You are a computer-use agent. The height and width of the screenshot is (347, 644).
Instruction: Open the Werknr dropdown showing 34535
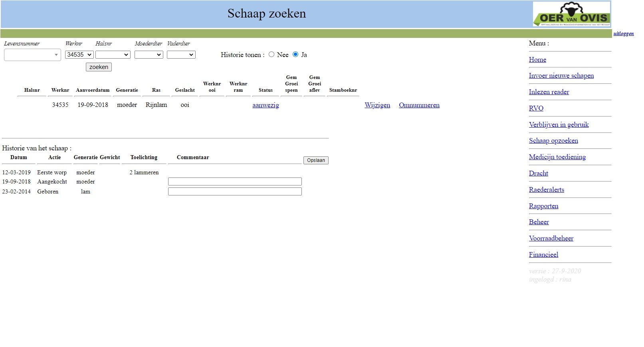79,55
